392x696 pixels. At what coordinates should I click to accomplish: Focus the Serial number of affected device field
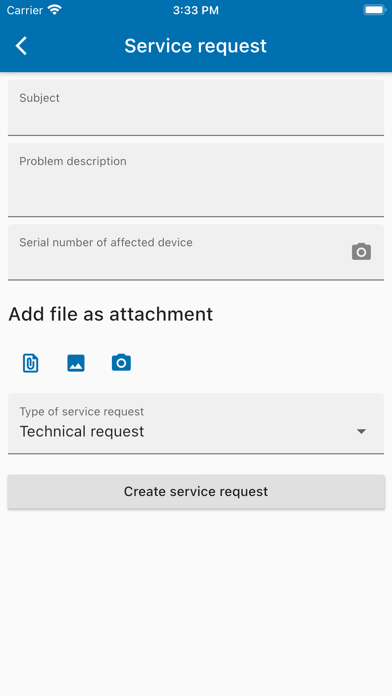[x=196, y=252]
